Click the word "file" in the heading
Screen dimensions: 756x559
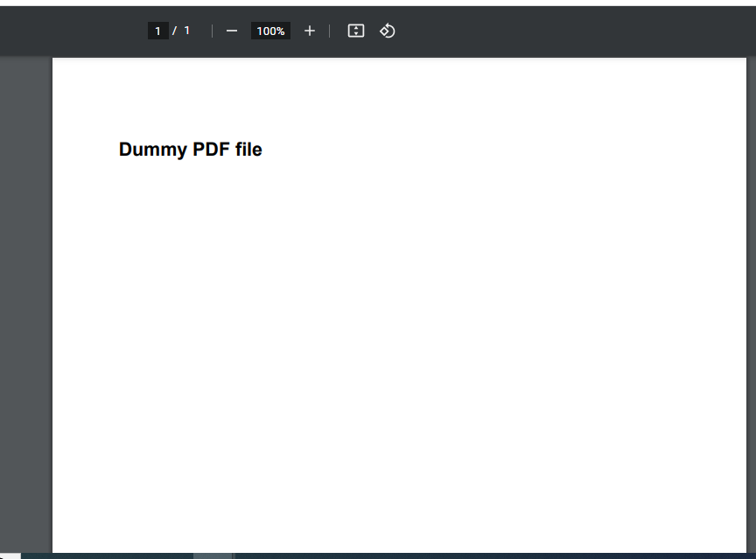[248, 150]
